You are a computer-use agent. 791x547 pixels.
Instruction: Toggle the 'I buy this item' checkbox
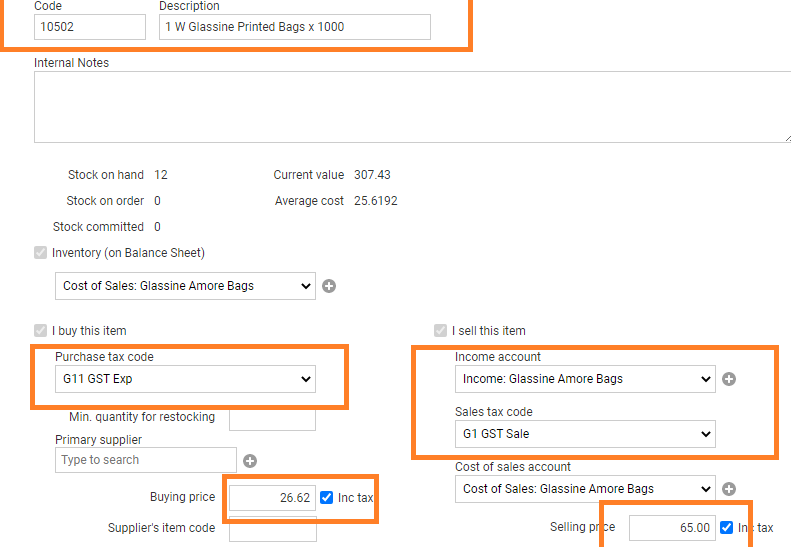tap(41, 331)
